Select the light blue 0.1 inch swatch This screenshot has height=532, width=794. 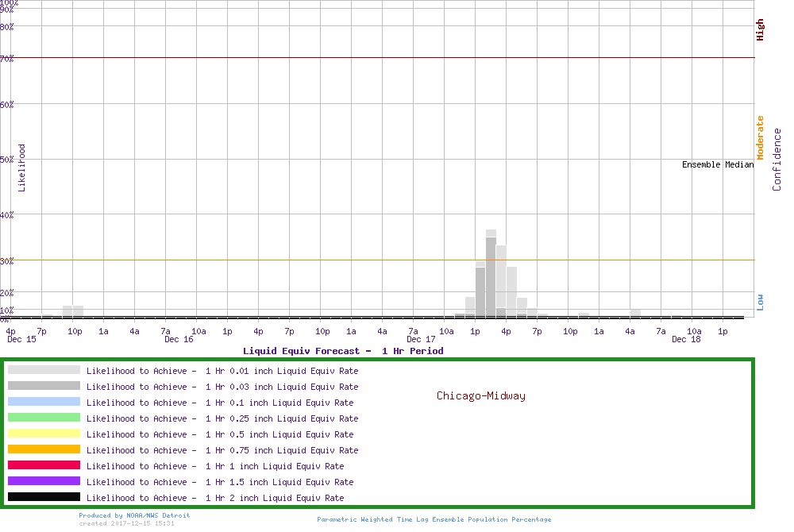(x=44, y=402)
